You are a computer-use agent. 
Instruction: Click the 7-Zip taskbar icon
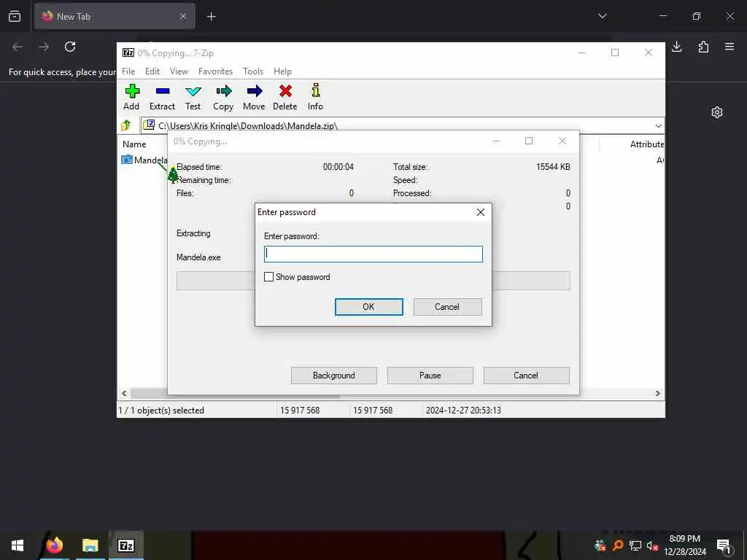pos(125,545)
